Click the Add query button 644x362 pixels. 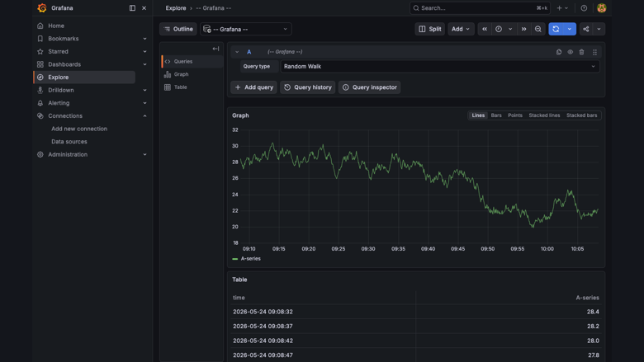253,87
